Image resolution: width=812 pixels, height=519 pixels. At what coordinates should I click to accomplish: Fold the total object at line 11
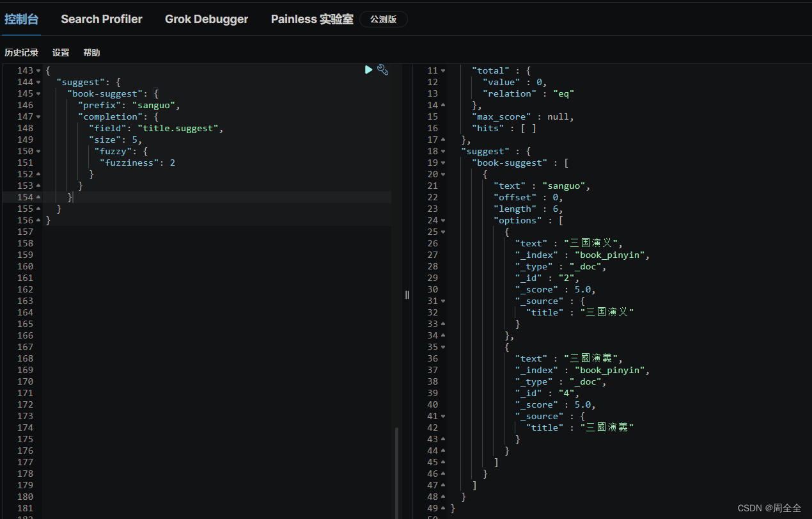coord(443,70)
